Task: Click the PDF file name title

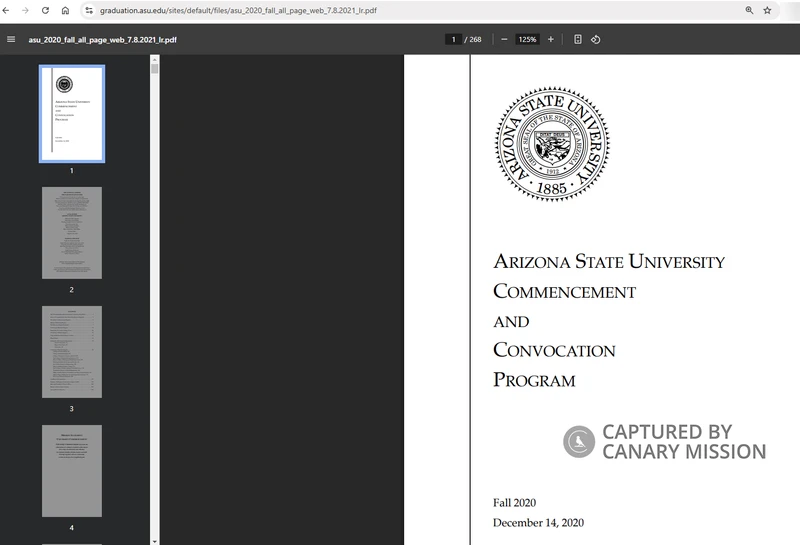Action: 103,39
